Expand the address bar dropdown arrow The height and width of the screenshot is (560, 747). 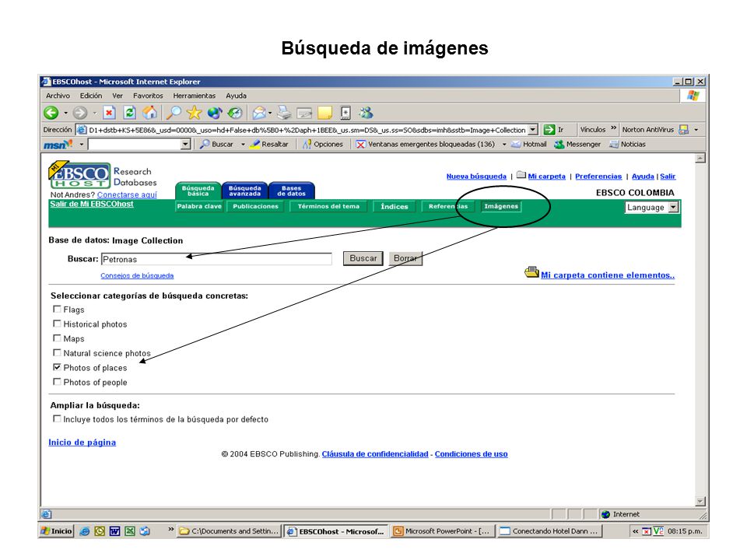533,130
